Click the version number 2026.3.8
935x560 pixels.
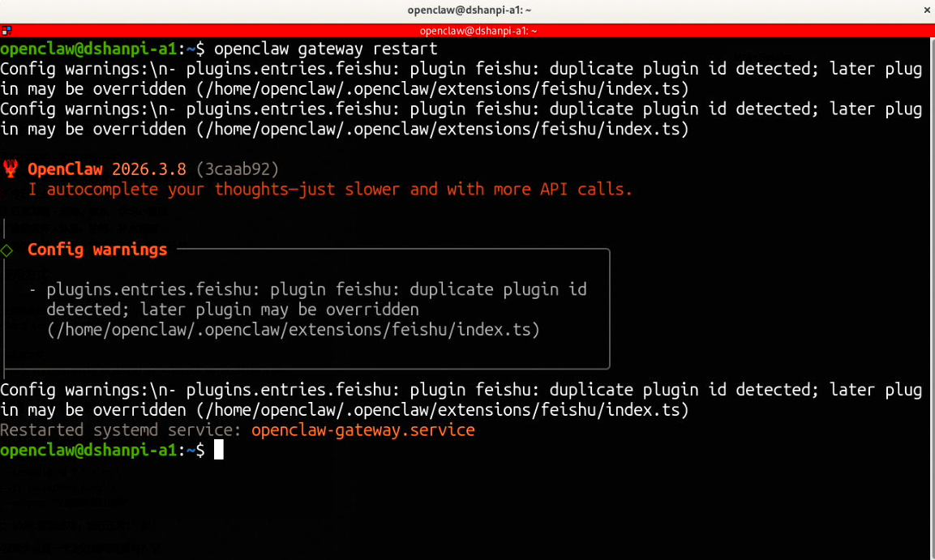click(x=148, y=169)
